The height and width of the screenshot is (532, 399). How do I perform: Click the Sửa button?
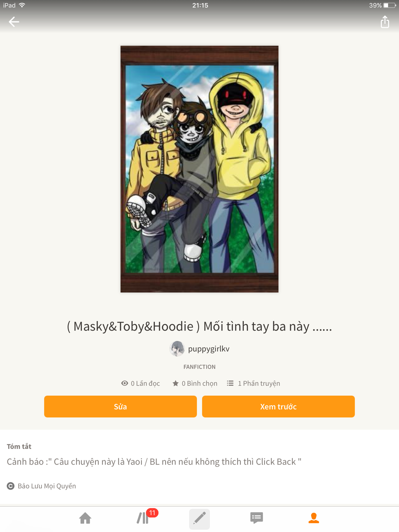[121, 406]
